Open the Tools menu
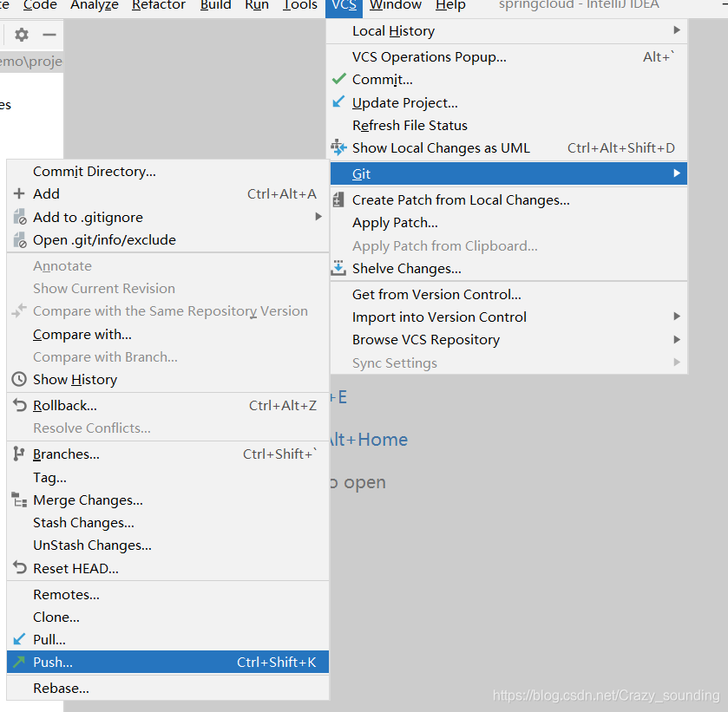Image resolution: width=728 pixels, height=712 pixels. point(300,5)
